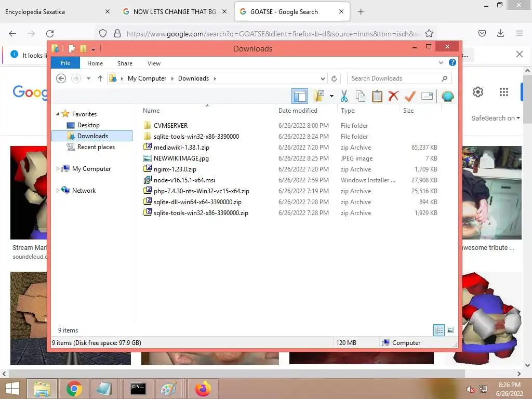Click the Explorer Back arrow button
This screenshot has height=399, width=532.
pyautogui.click(x=61, y=79)
